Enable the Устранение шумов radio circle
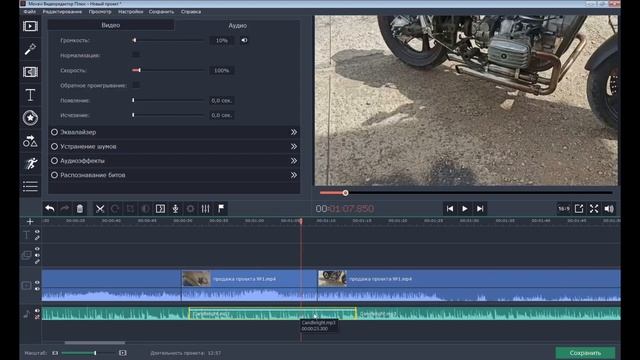640x360 pixels. [x=54, y=146]
